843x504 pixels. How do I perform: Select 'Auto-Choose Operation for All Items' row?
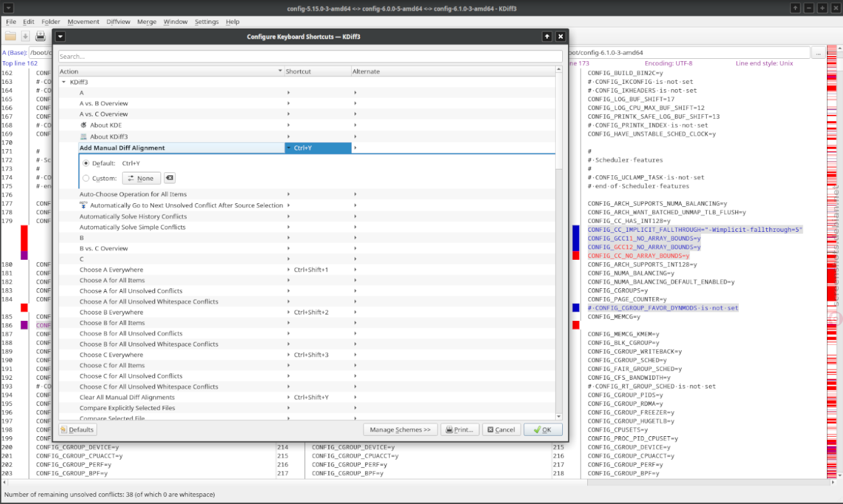(306, 194)
